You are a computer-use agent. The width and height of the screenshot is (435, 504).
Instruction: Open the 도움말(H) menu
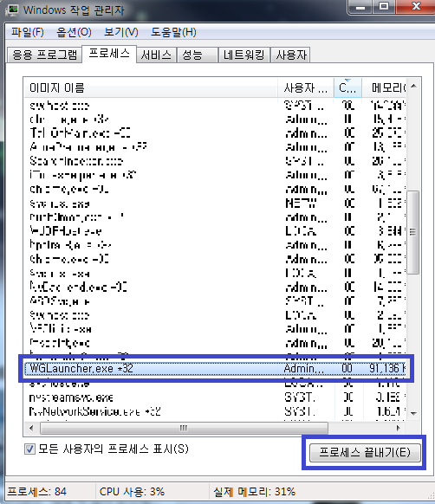(x=173, y=32)
